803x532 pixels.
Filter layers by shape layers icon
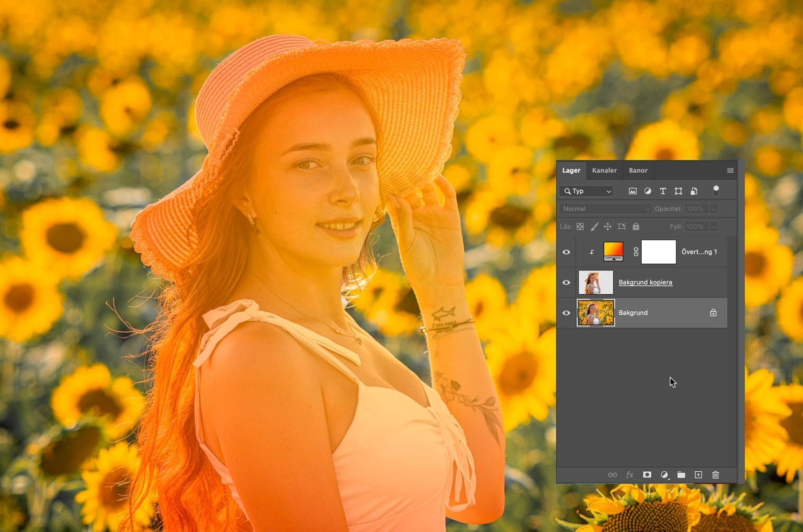pos(678,191)
